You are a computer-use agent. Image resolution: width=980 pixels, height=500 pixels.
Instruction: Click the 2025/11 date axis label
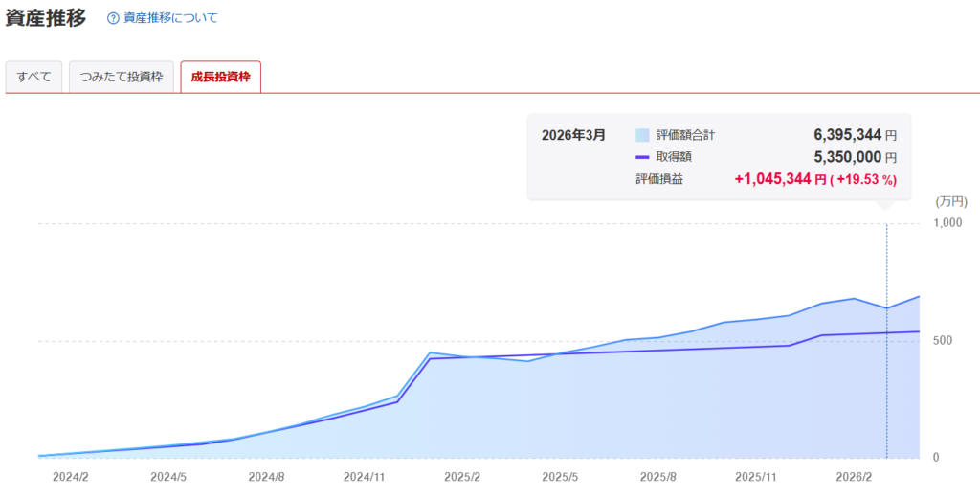click(x=757, y=476)
